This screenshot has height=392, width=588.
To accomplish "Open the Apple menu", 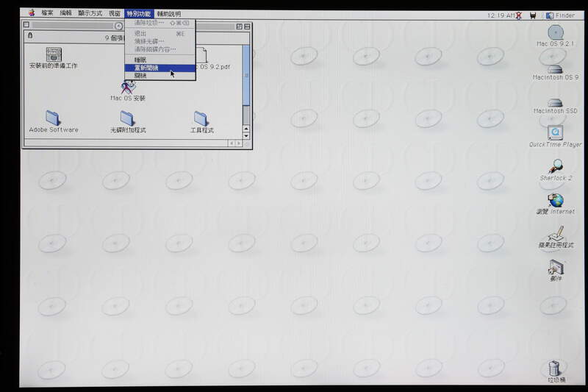I will [32, 13].
